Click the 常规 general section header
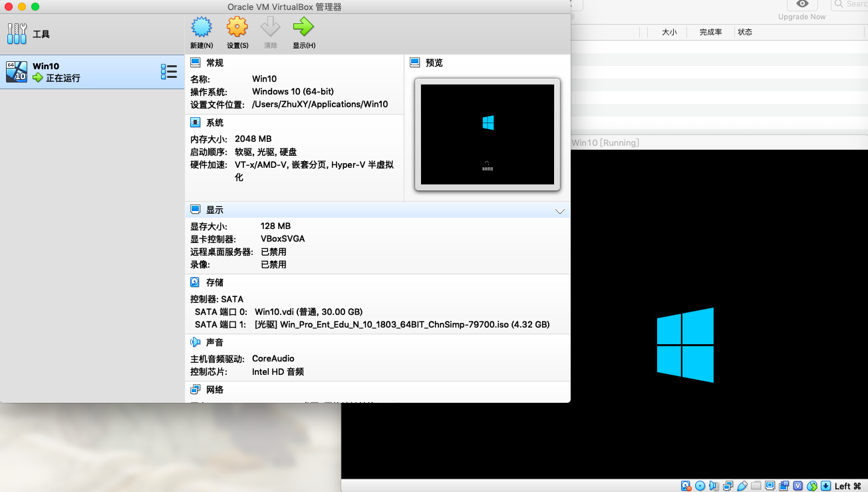868x492 pixels. [214, 63]
